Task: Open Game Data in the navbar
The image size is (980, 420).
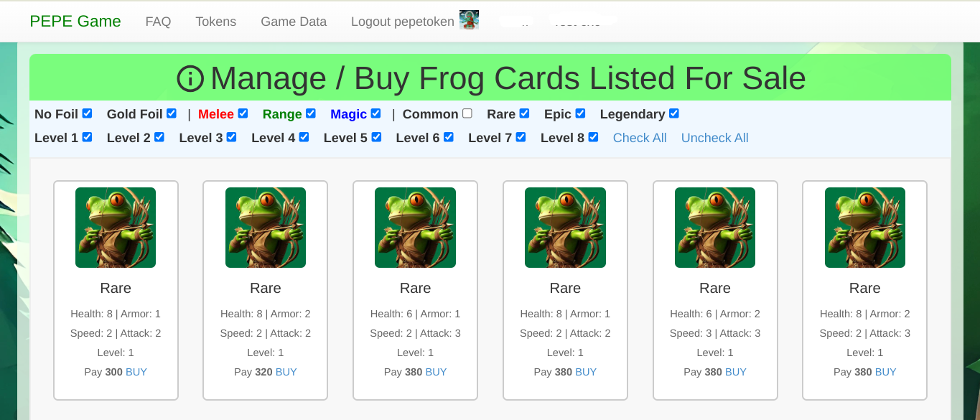Action: pyautogui.click(x=294, y=22)
